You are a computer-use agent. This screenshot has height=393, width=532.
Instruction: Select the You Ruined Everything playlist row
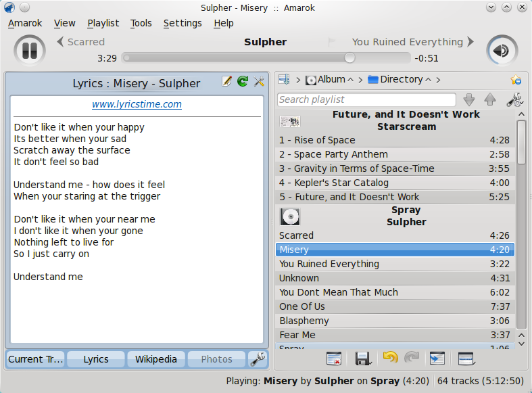(x=395, y=264)
